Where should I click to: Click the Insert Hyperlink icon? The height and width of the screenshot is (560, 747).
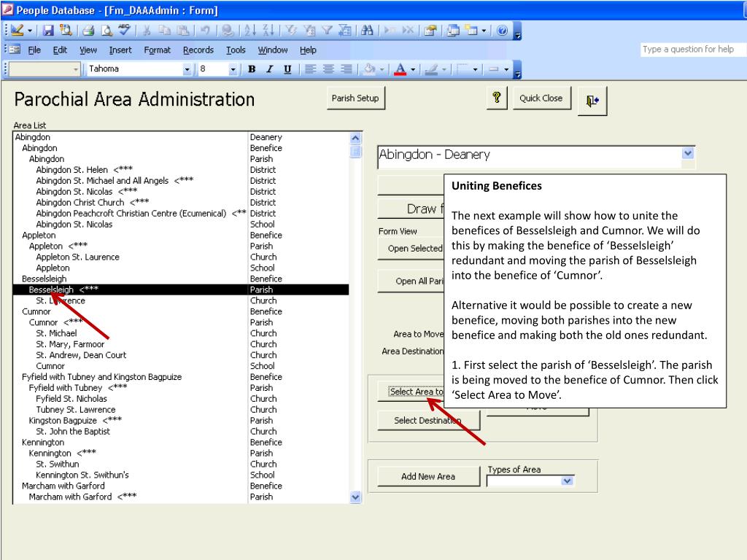228,31
